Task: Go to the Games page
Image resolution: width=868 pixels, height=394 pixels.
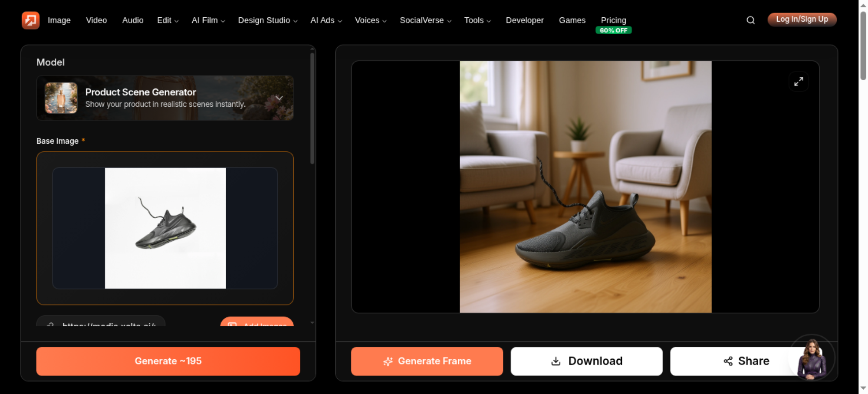Action: (x=572, y=20)
